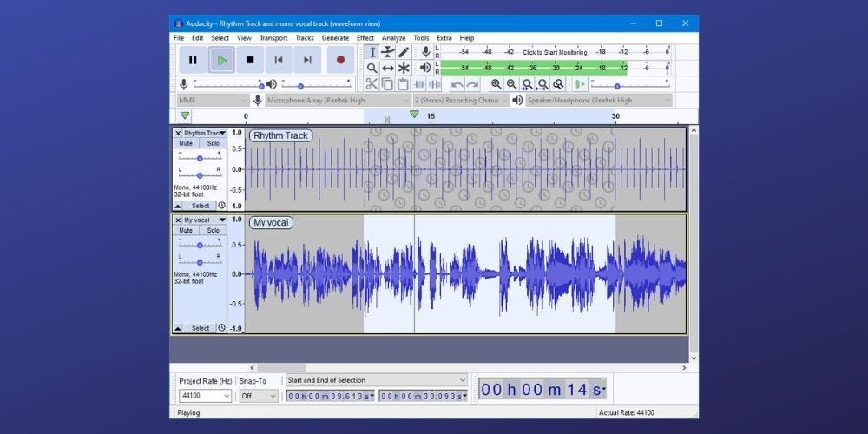Click the record meter microphone icon
The image size is (868, 434).
click(425, 52)
